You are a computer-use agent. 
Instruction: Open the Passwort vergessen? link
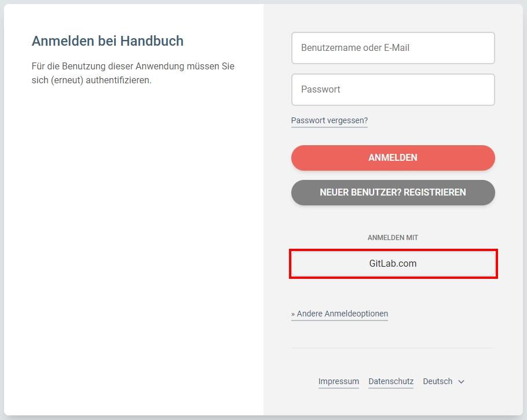[330, 120]
